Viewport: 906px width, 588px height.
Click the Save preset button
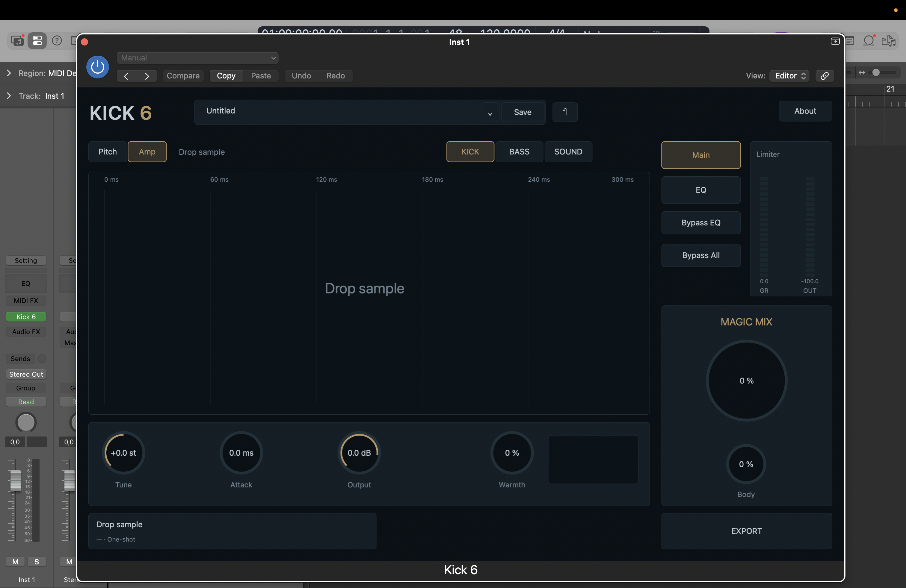[522, 112]
